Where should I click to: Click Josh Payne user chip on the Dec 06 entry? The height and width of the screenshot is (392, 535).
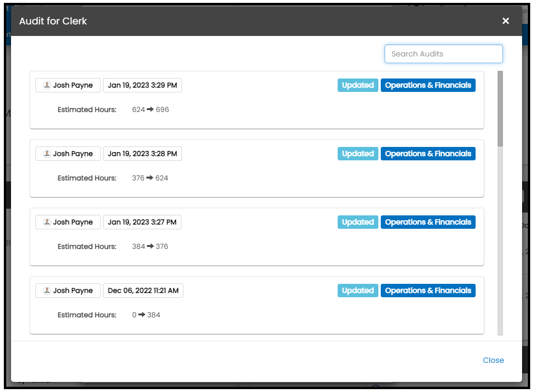point(68,291)
